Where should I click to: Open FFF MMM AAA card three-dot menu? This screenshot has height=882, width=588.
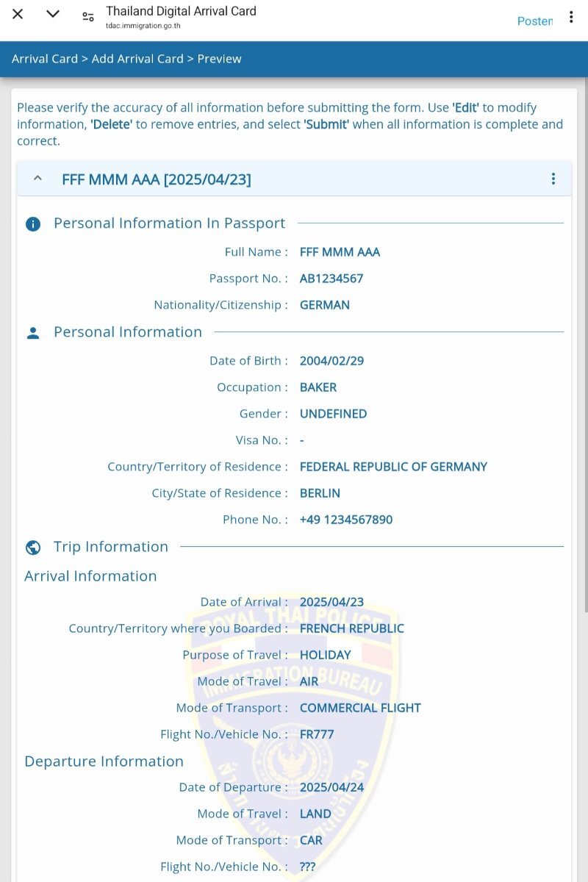pos(553,179)
